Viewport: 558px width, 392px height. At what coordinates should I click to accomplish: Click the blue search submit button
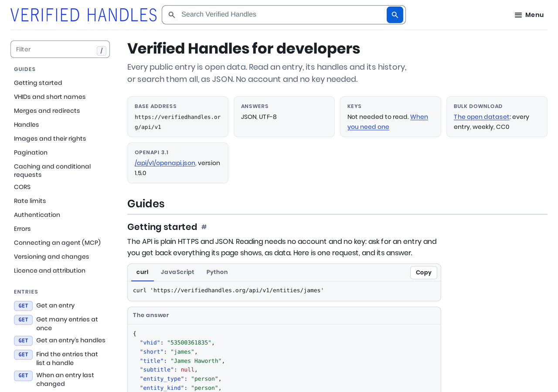pos(395,15)
